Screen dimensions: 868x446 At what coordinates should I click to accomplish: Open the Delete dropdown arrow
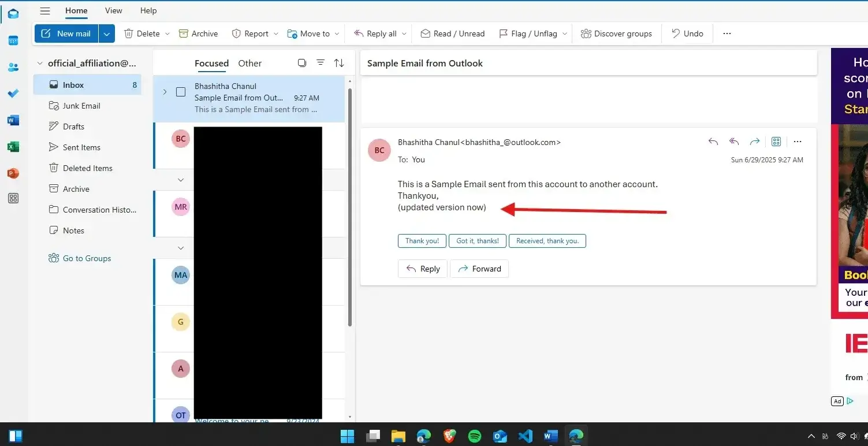click(167, 34)
